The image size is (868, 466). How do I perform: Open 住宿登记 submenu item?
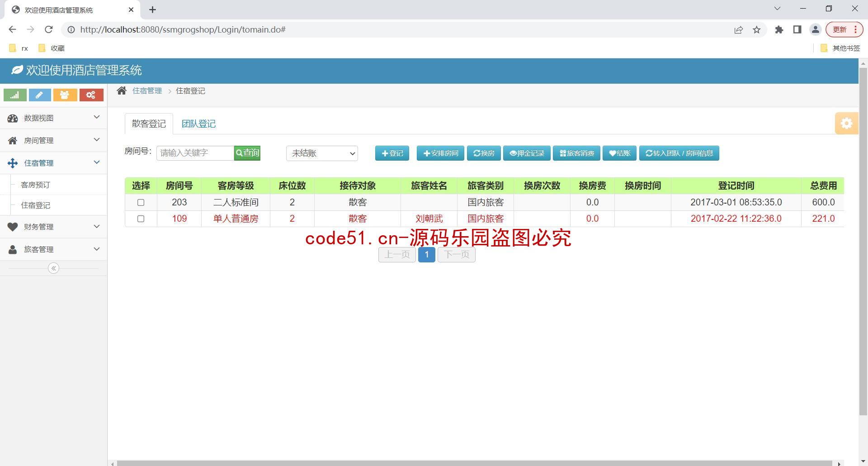(35, 205)
